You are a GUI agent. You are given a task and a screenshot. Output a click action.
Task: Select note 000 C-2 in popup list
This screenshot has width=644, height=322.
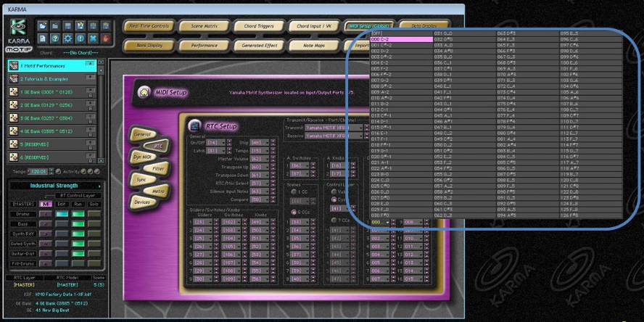pos(401,39)
